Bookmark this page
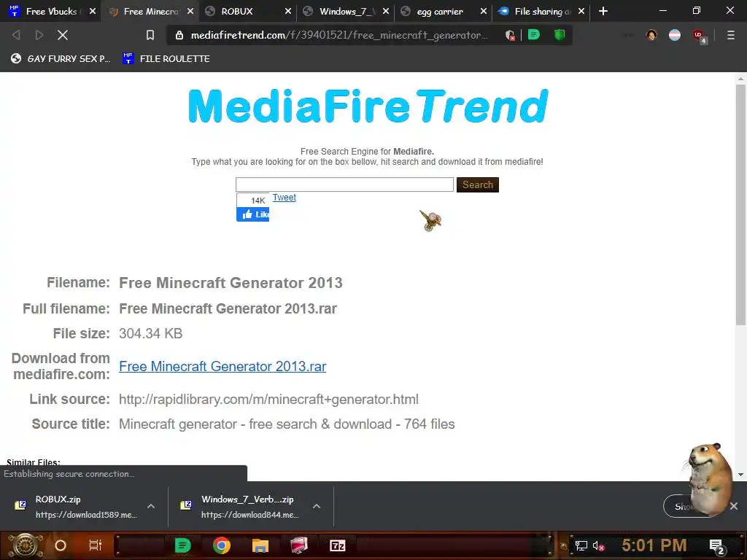This screenshot has width=747, height=560. tap(150, 35)
